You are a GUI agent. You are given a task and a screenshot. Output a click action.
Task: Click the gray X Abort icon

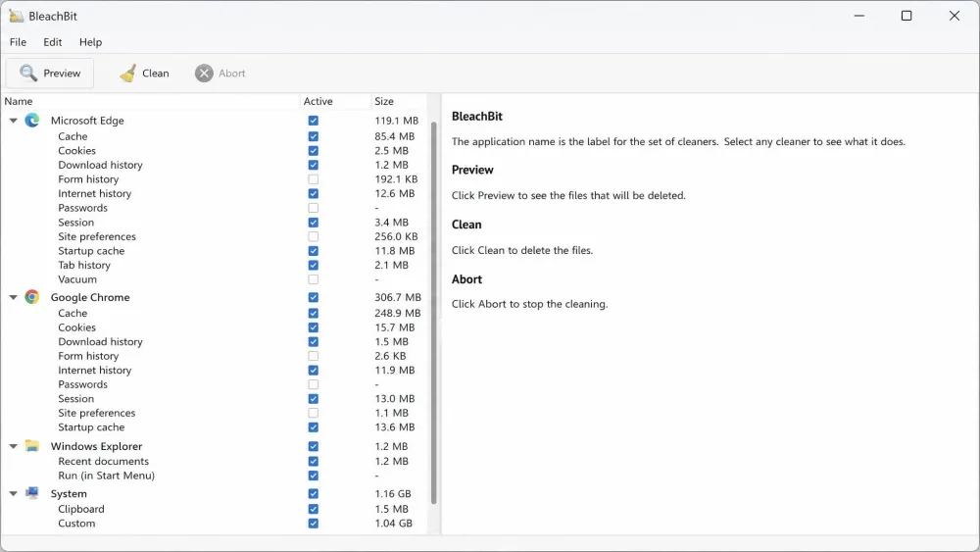tap(204, 74)
